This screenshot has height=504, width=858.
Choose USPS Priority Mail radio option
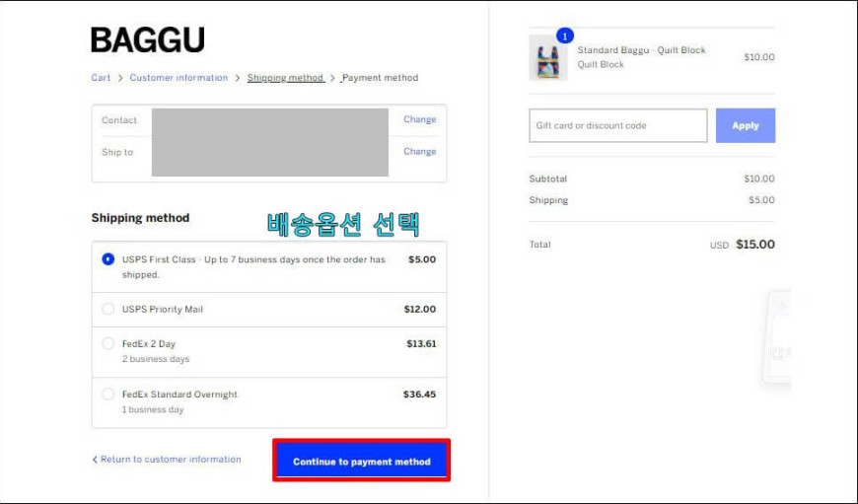click(x=108, y=309)
